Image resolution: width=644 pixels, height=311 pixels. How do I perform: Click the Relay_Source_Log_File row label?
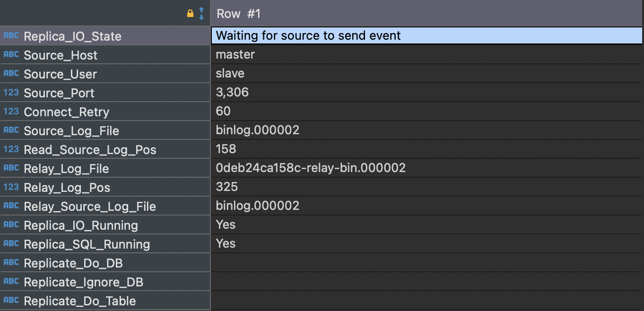pos(90,207)
